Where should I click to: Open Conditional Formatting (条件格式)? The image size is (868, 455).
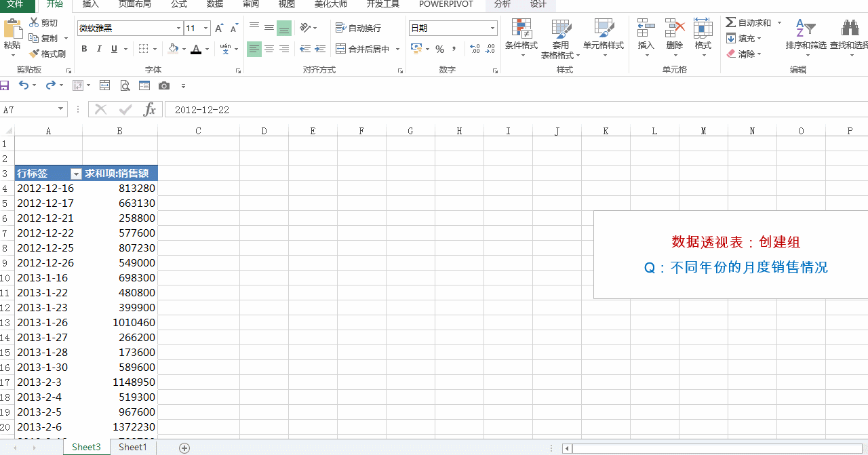(x=521, y=38)
